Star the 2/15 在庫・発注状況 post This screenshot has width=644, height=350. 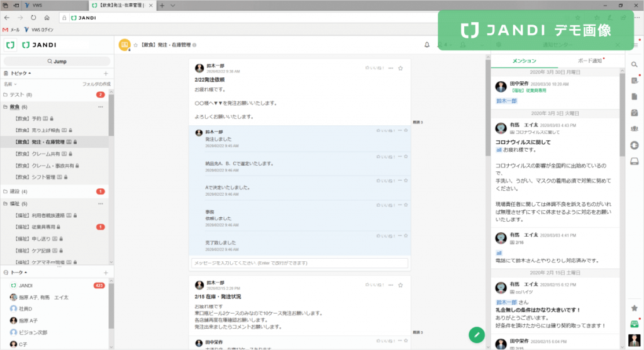(x=401, y=285)
